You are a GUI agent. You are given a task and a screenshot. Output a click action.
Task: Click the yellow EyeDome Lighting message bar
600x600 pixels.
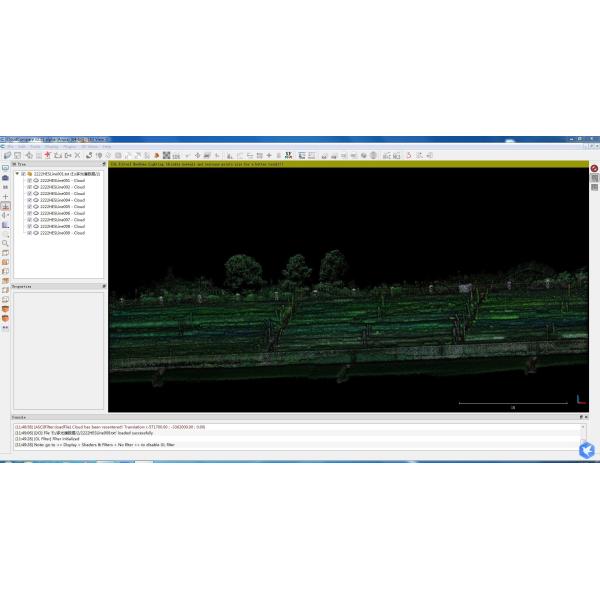348,164
